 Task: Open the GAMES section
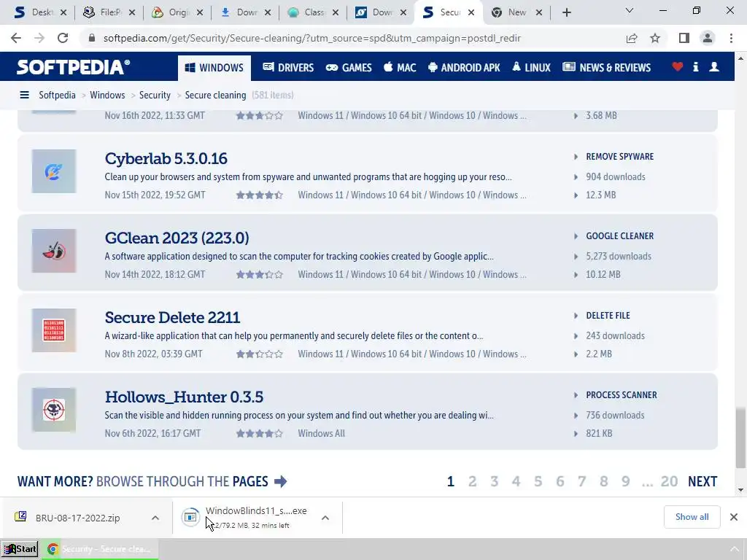coord(349,68)
